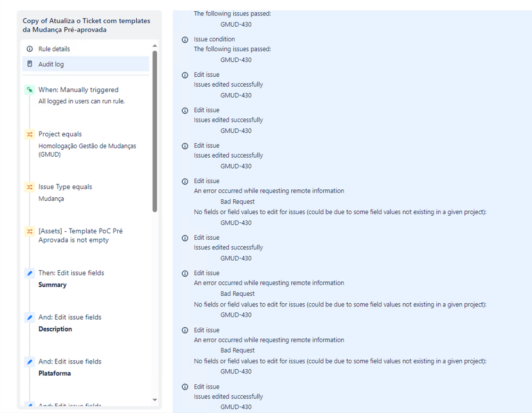This screenshot has height=413, width=532.
Task: Click the pencil icon for Description edit
Action: [30, 318]
